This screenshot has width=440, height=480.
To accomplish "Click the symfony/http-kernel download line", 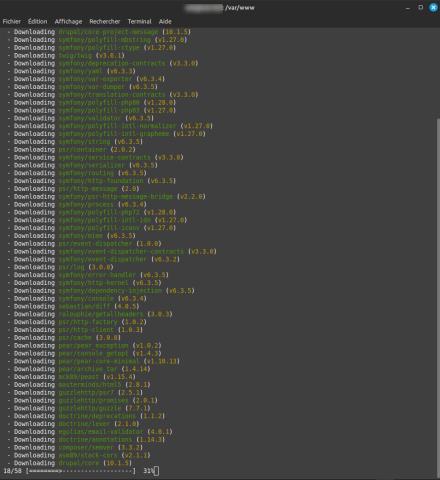I will coord(84,283).
